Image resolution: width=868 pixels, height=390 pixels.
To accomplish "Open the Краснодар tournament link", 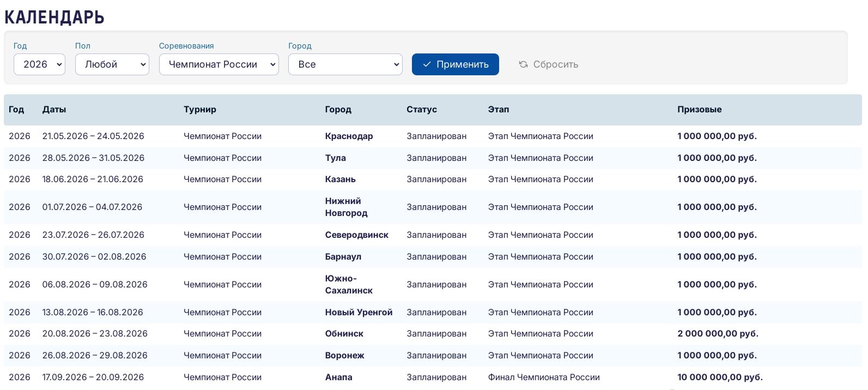I will (349, 136).
